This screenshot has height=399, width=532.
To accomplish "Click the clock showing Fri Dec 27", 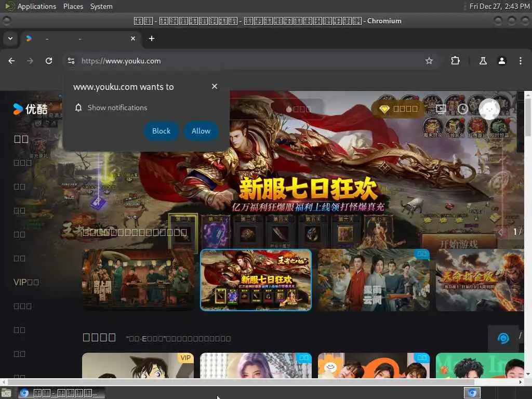I will click(x=499, y=6).
